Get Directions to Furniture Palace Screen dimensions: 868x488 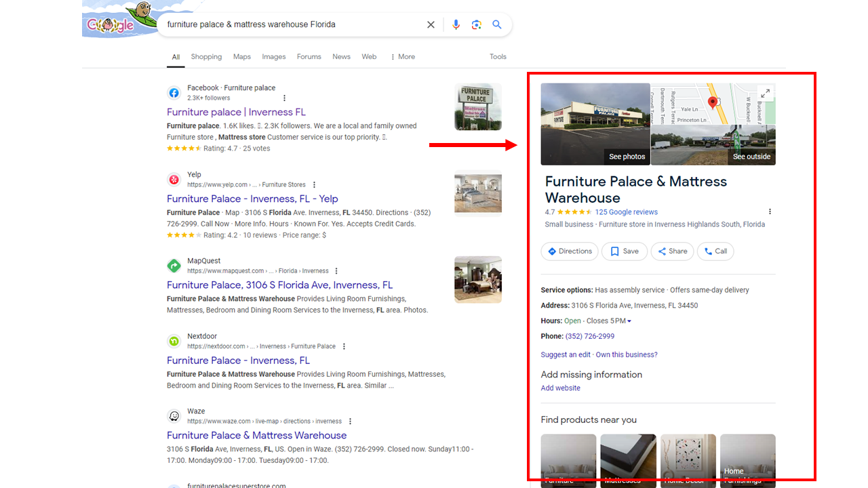pos(570,251)
